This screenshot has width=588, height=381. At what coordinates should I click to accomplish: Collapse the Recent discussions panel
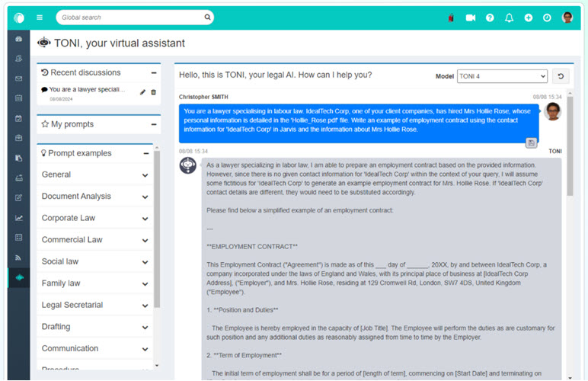[154, 72]
